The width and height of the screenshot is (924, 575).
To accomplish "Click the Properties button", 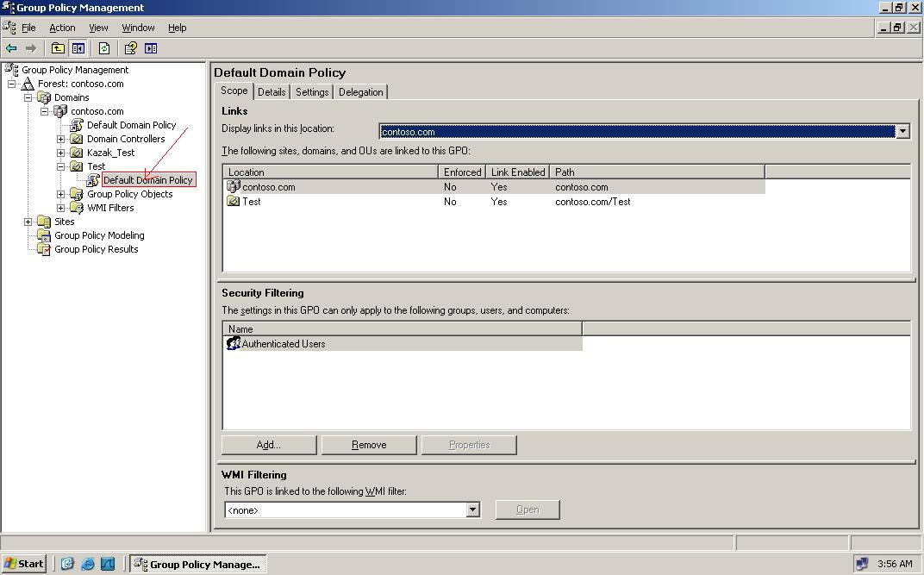I will coord(469,445).
